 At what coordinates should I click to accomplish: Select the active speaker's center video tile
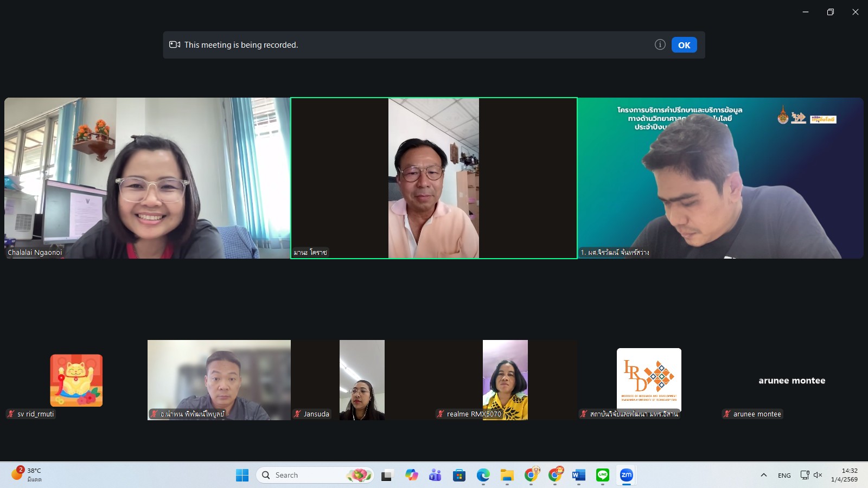(433, 178)
